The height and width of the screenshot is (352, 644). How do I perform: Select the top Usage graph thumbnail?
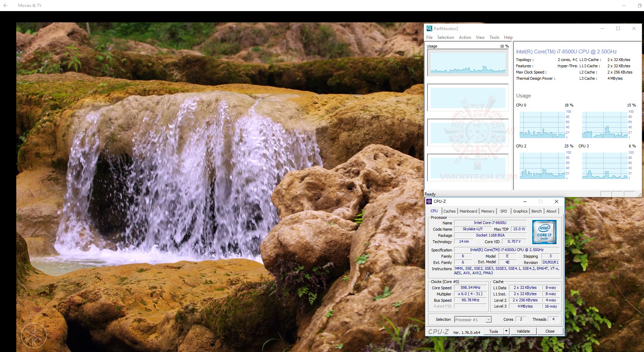[x=468, y=62]
